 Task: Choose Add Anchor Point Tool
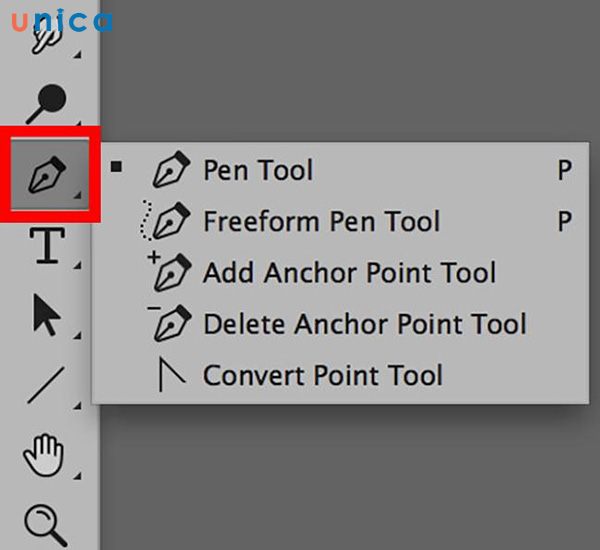point(349,272)
